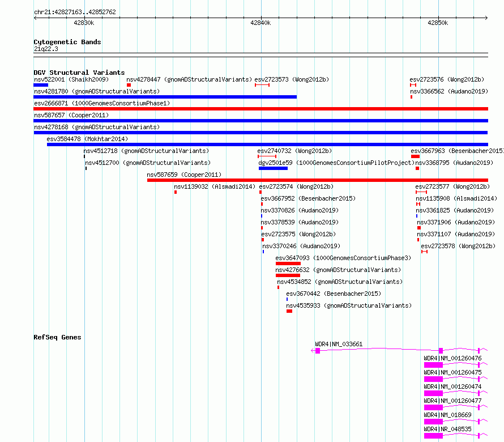The image size is (504, 442).
Task: Select the red nsv4535933 variant bar
Action: [x=289, y=311]
